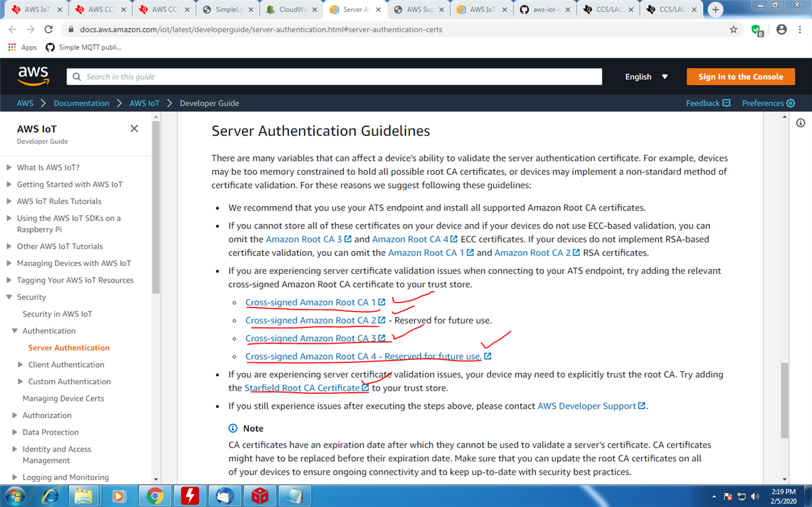Viewport: 812px width, 507px height.
Task: Open AWS Developer Support link
Action: pyautogui.click(x=592, y=406)
